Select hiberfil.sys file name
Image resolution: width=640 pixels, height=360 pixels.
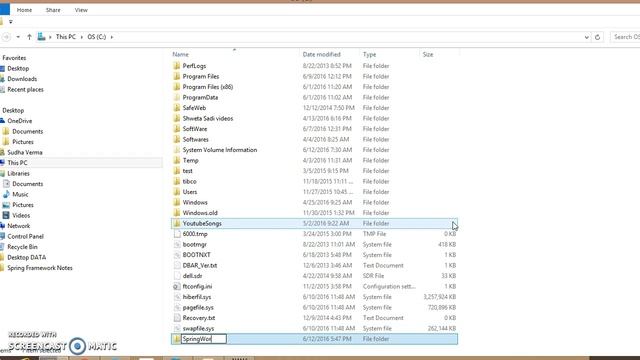[197, 297]
